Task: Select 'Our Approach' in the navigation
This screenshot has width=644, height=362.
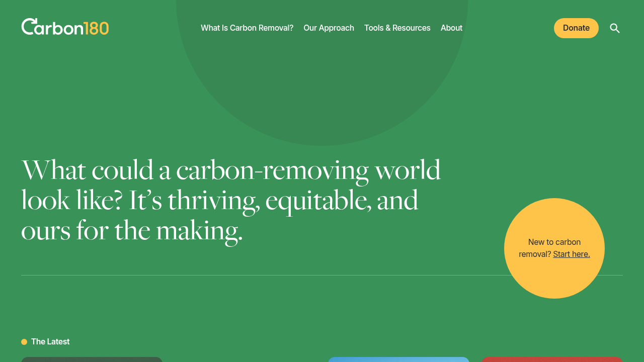Action: click(x=329, y=28)
